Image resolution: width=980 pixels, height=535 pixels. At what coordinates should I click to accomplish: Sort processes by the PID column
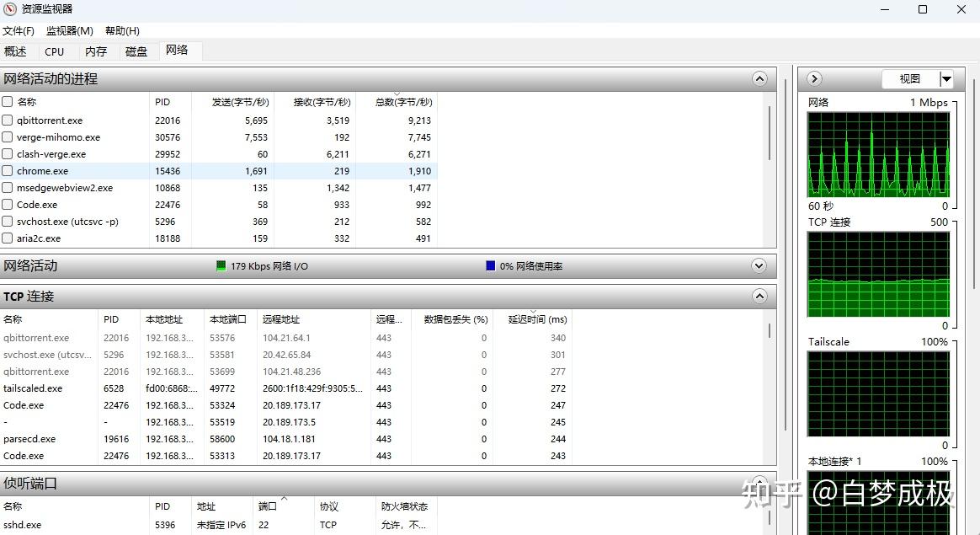click(162, 101)
